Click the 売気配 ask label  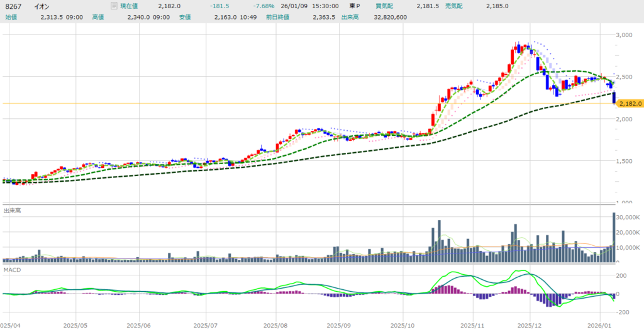click(454, 6)
